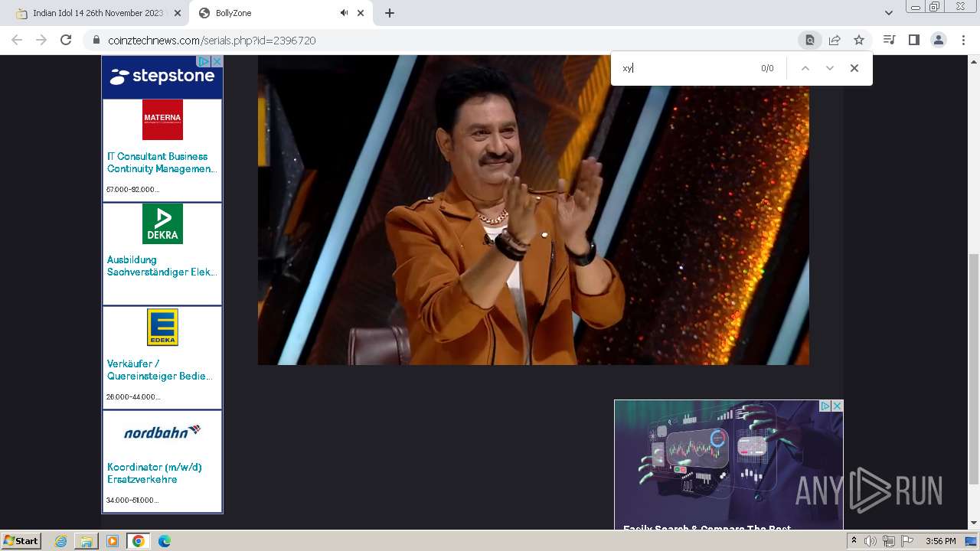Go to previous find result
This screenshot has width=980, height=551.
tap(805, 68)
